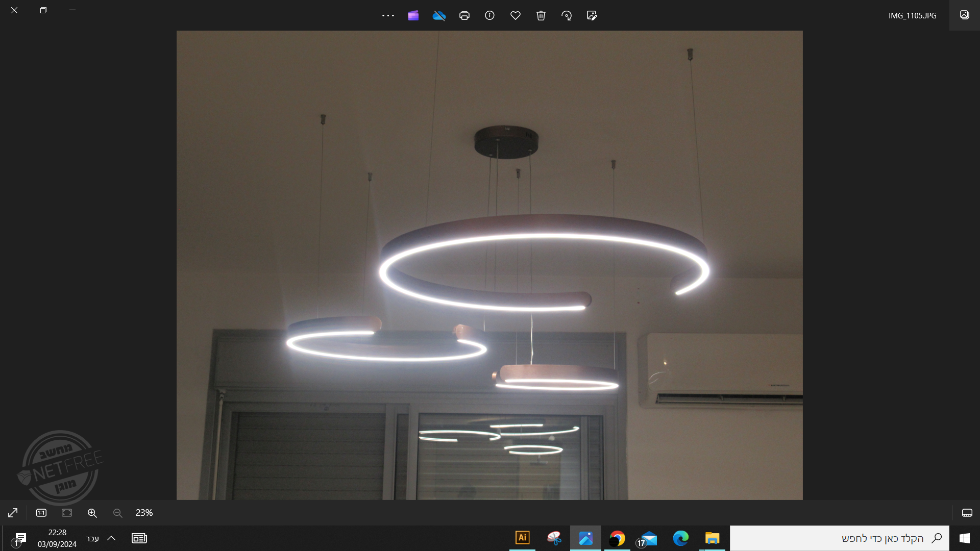Viewport: 980px width, 551px height.
Task: Delete the photo with trash icon
Action: 541,15
